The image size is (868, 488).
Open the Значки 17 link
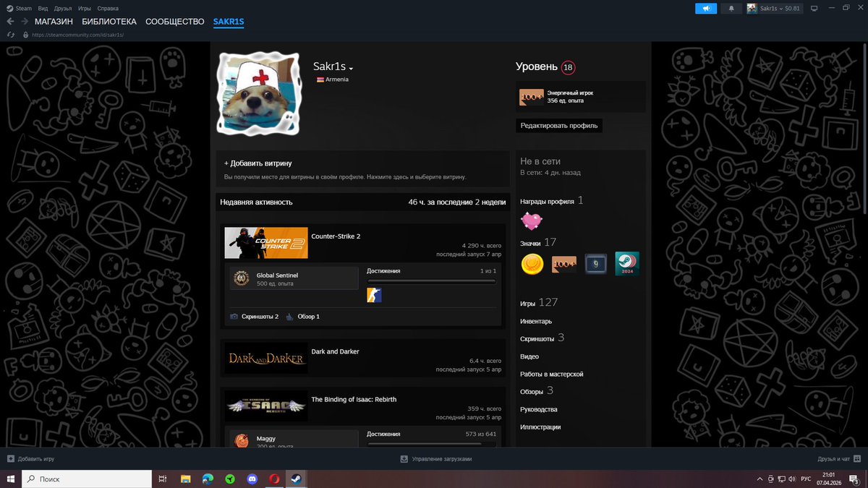point(538,243)
